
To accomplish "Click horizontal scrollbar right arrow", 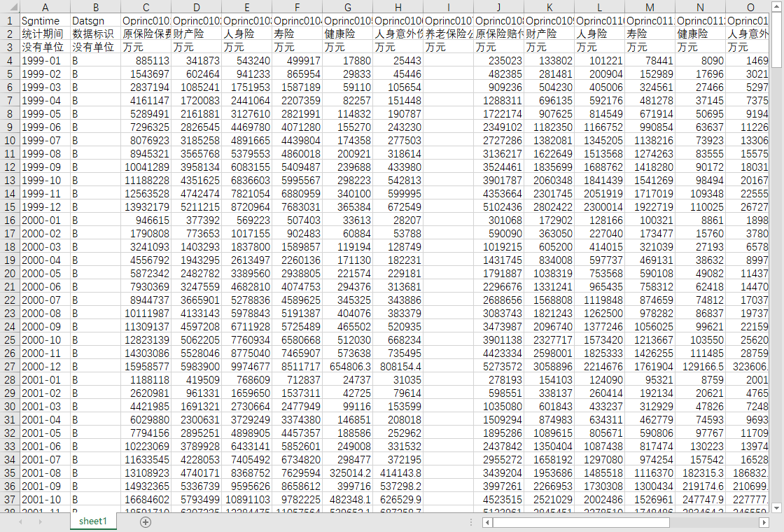I will (x=764, y=522).
